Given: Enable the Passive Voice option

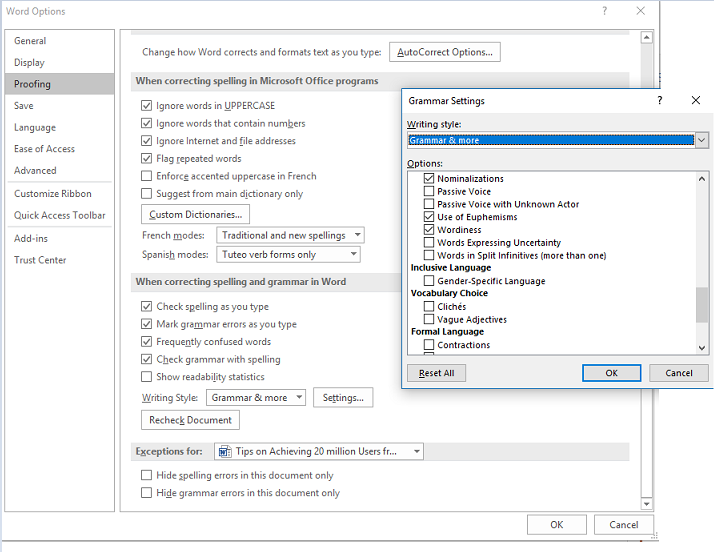Looking at the screenshot, I should tap(429, 191).
